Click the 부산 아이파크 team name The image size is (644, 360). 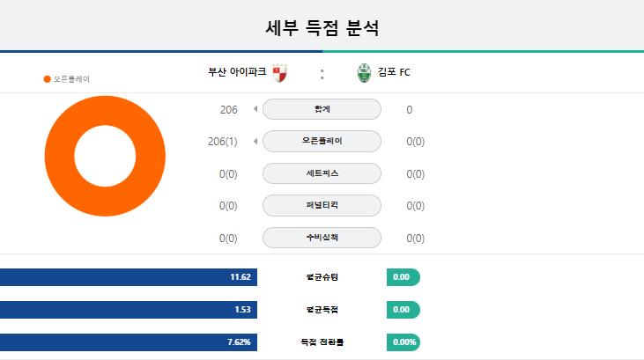[x=237, y=72]
